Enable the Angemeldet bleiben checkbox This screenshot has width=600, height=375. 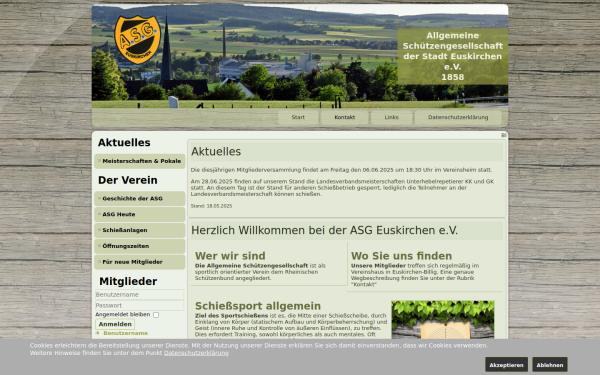click(x=156, y=315)
